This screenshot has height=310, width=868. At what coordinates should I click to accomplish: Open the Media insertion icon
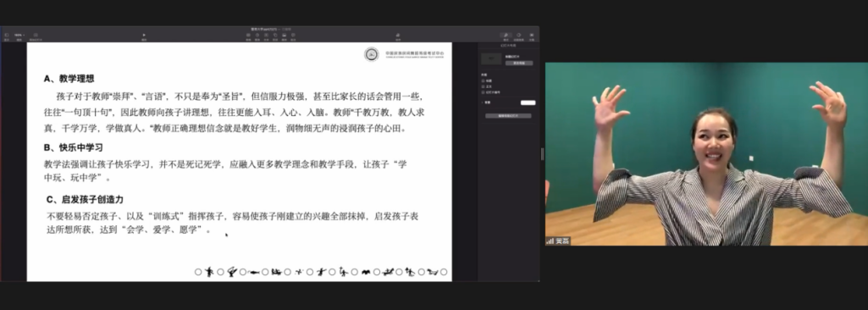284,35
